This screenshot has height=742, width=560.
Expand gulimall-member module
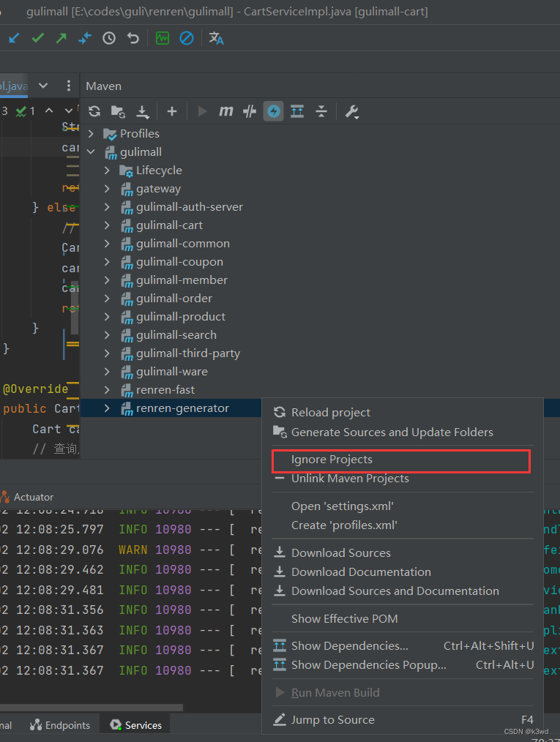pos(107,280)
